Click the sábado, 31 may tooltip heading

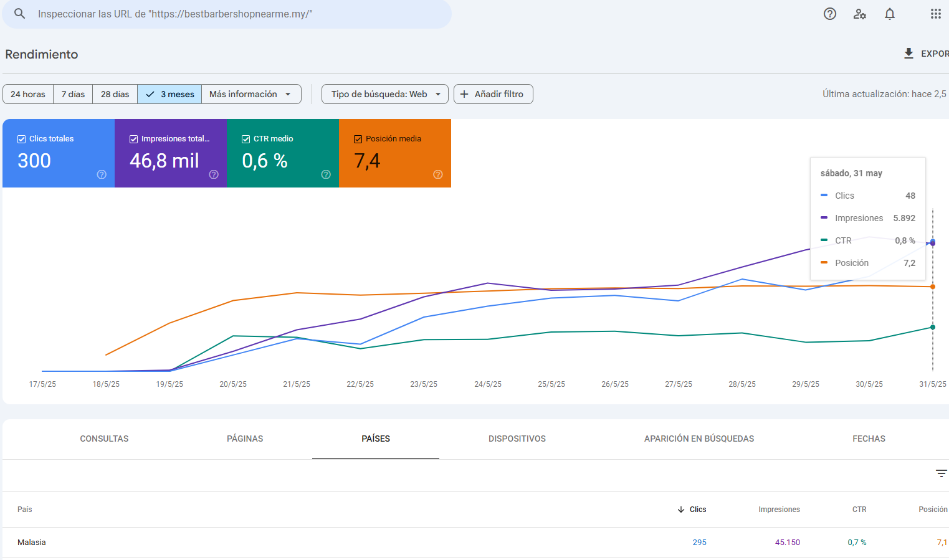[x=851, y=173]
